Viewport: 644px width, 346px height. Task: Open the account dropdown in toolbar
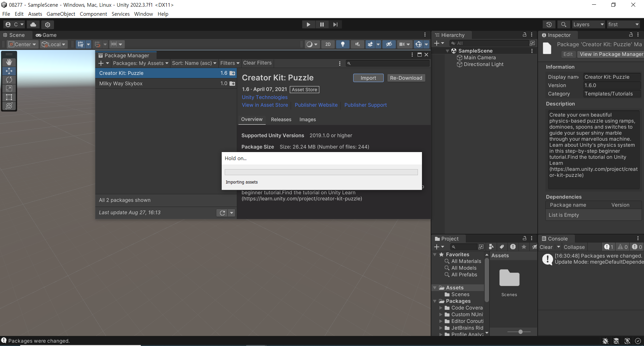click(14, 24)
